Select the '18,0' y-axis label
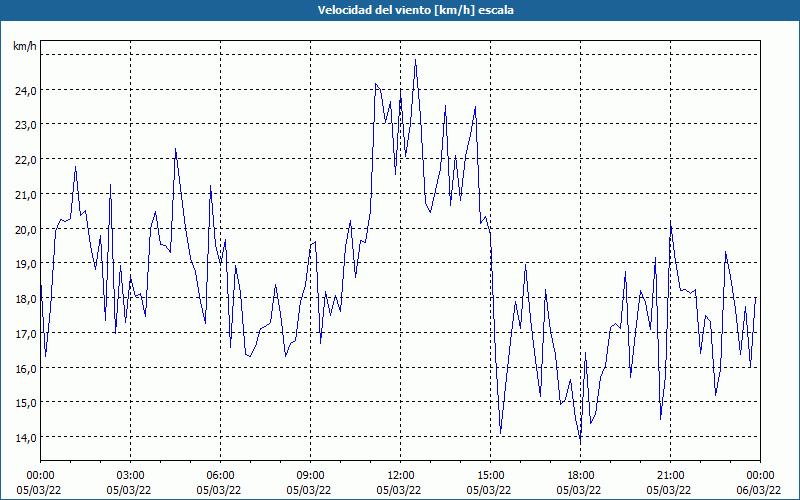The height and width of the screenshot is (500, 800). coord(25,298)
